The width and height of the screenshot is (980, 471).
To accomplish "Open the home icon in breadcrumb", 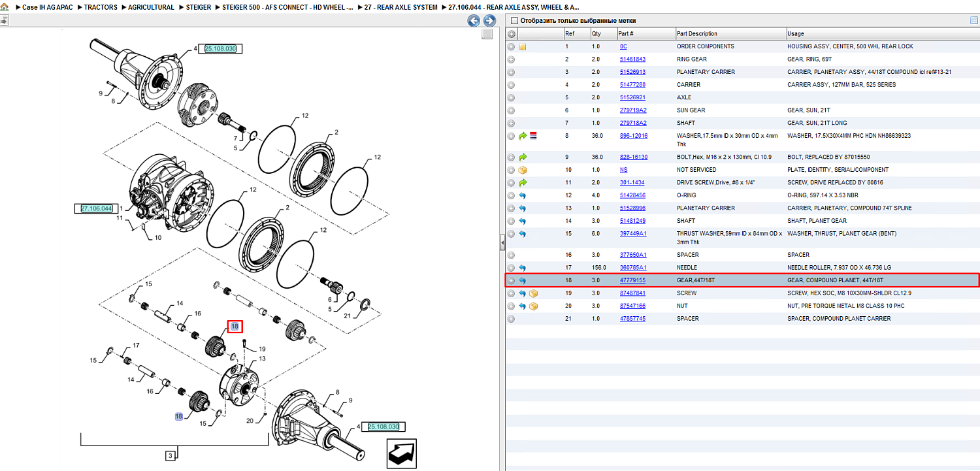I will click(4, 7).
